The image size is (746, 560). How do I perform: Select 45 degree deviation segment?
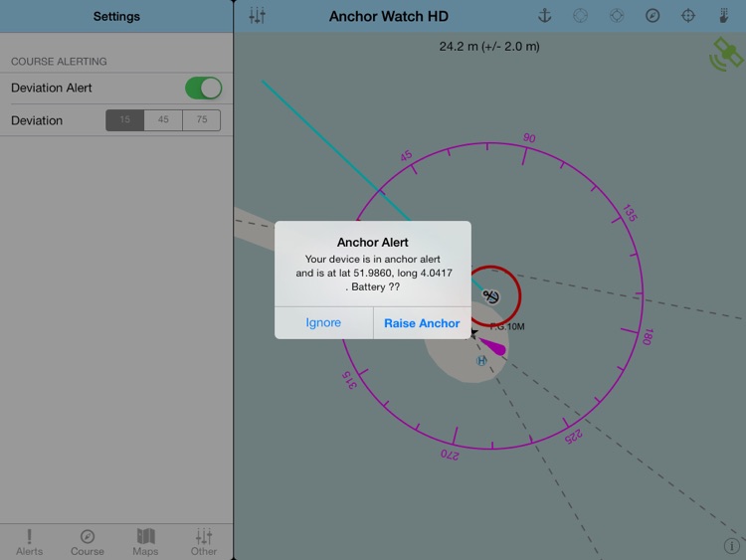click(163, 120)
